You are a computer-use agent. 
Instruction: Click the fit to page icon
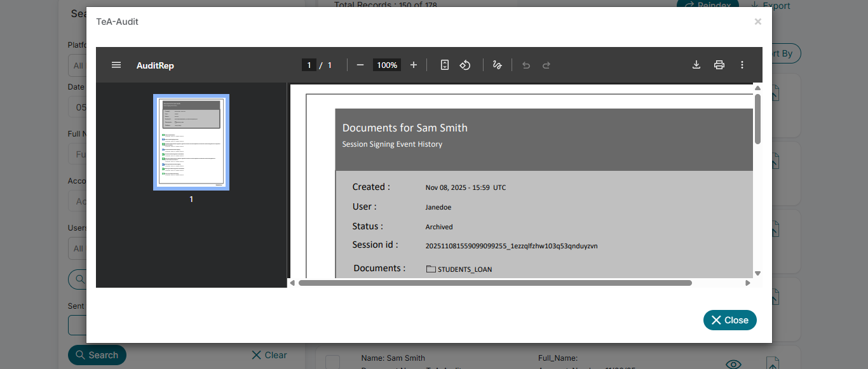[445, 65]
